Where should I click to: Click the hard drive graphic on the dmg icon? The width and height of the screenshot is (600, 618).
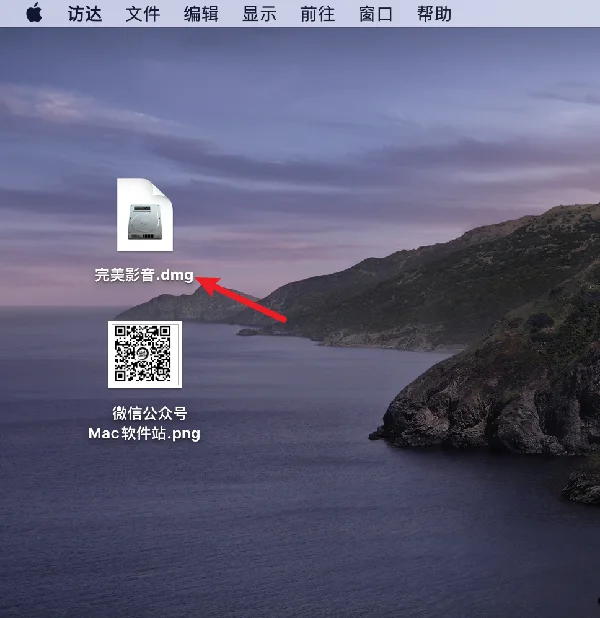(145, 222)
